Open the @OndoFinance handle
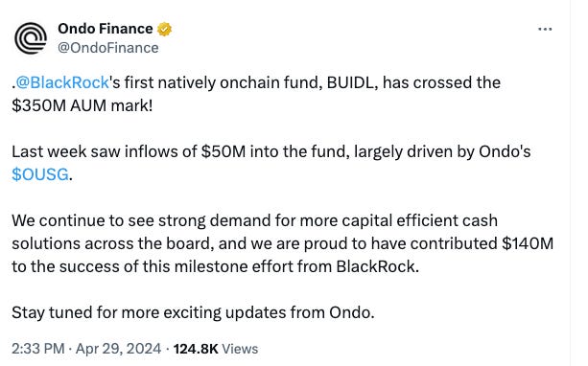588x366 pixels. click(108, 48)
